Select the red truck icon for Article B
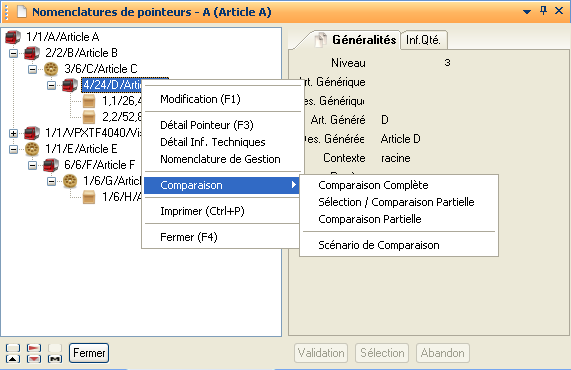Screen dimensions: 571x370 32,53
